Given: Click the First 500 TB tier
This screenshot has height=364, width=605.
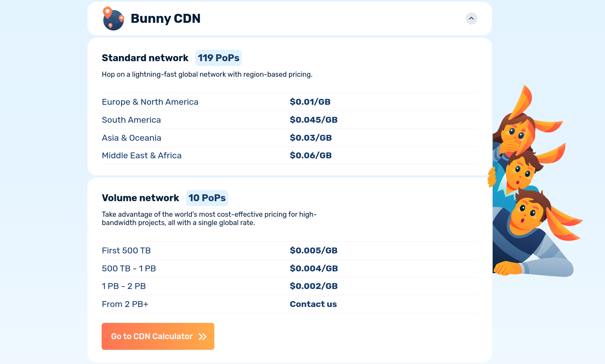Looking at the screenshot, I should 126,251.
